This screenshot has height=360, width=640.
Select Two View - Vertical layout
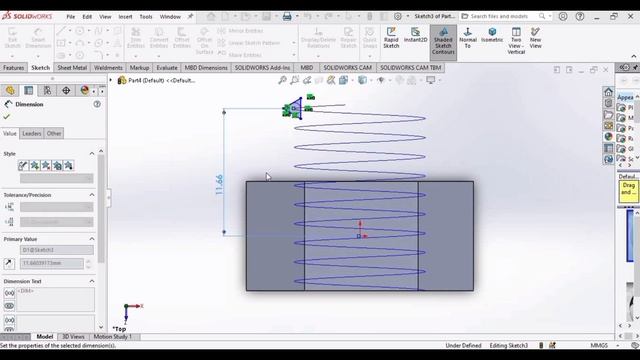pyautogui.click(x=516, y=41)
